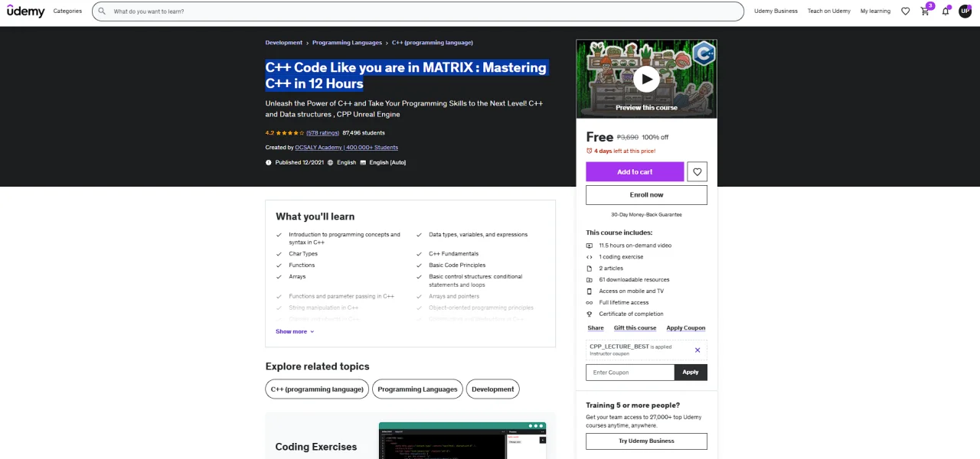
Task: Open Teach on Udemy link
Action: point(829,11)
